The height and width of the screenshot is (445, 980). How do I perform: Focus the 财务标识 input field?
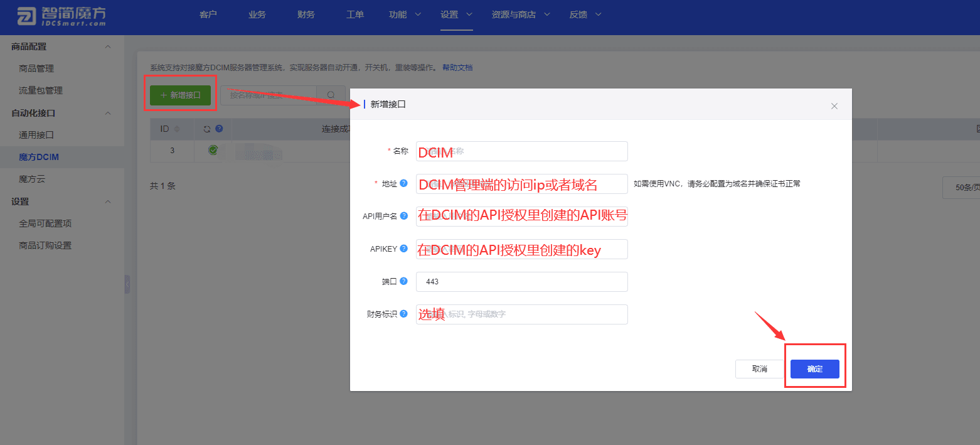[x=522, y=314]
